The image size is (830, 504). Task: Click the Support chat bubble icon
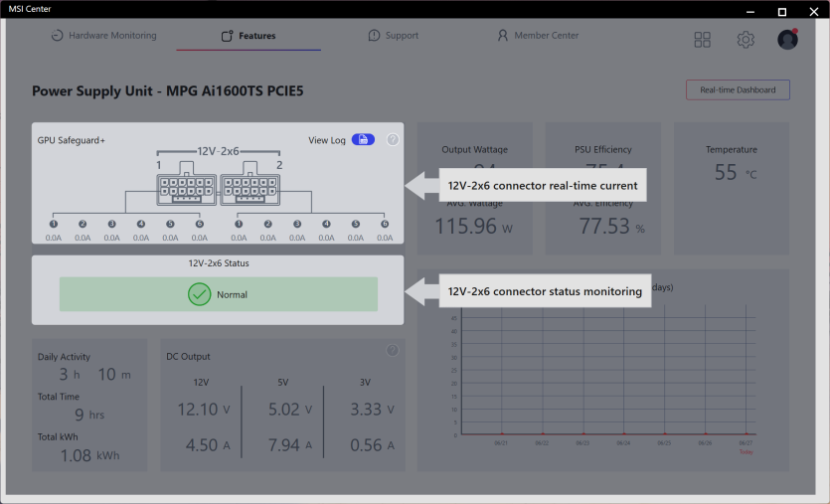pos(374,36)
